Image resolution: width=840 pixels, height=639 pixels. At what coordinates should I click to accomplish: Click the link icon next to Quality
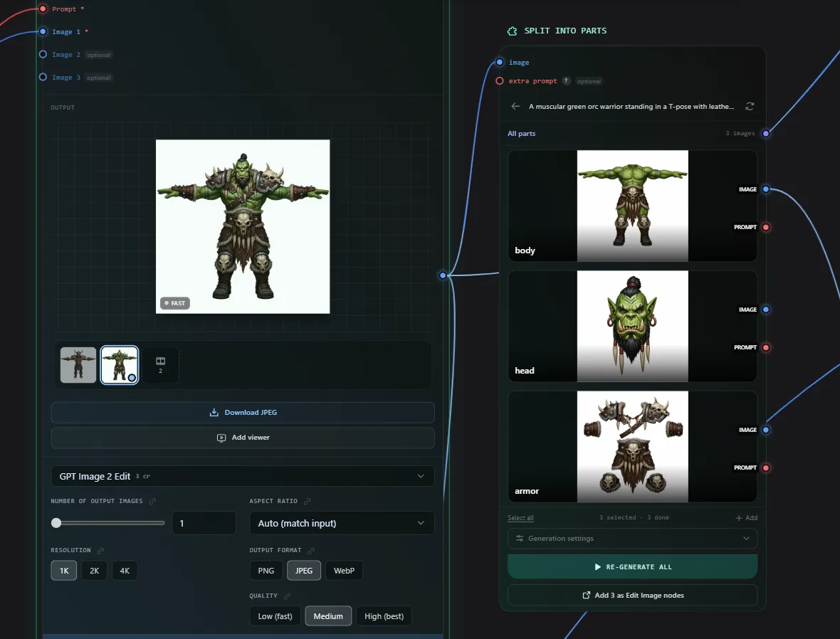coord(287,596)
